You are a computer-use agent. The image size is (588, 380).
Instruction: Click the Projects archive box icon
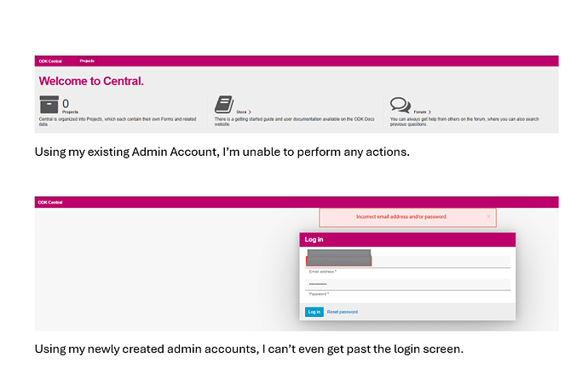49,105
